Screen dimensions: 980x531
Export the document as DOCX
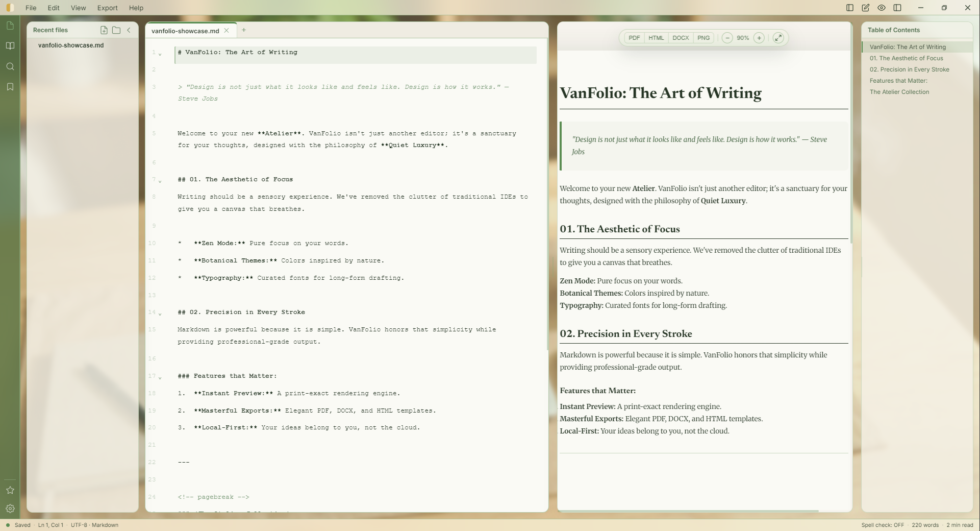coord(681,38)
